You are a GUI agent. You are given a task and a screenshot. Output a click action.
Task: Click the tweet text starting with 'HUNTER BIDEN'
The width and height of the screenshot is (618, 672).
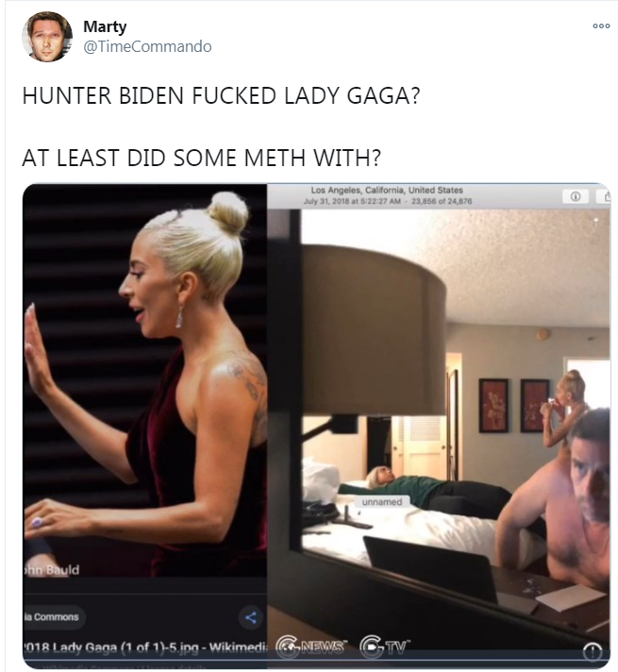click(221, 95)
